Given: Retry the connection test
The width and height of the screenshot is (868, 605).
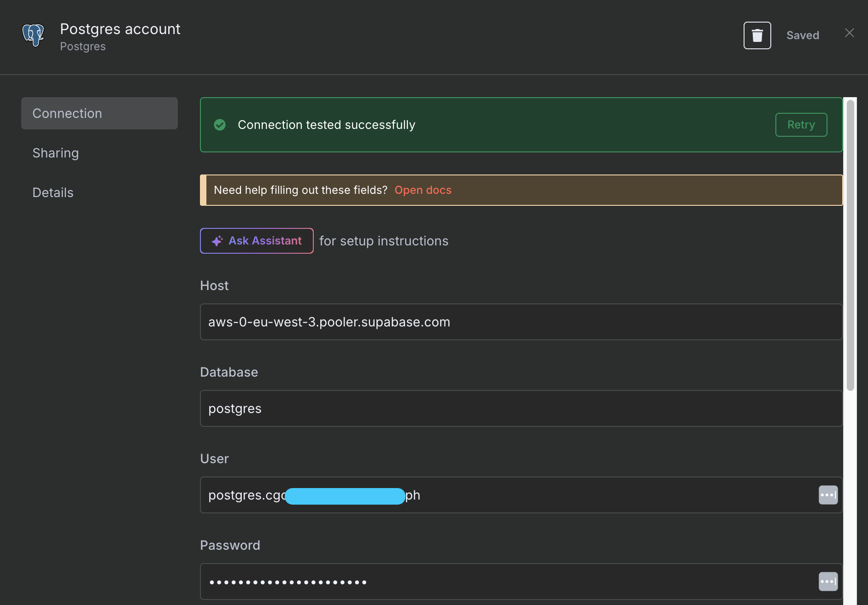Looking at the screenshot, I should click(x=801, y=125).
